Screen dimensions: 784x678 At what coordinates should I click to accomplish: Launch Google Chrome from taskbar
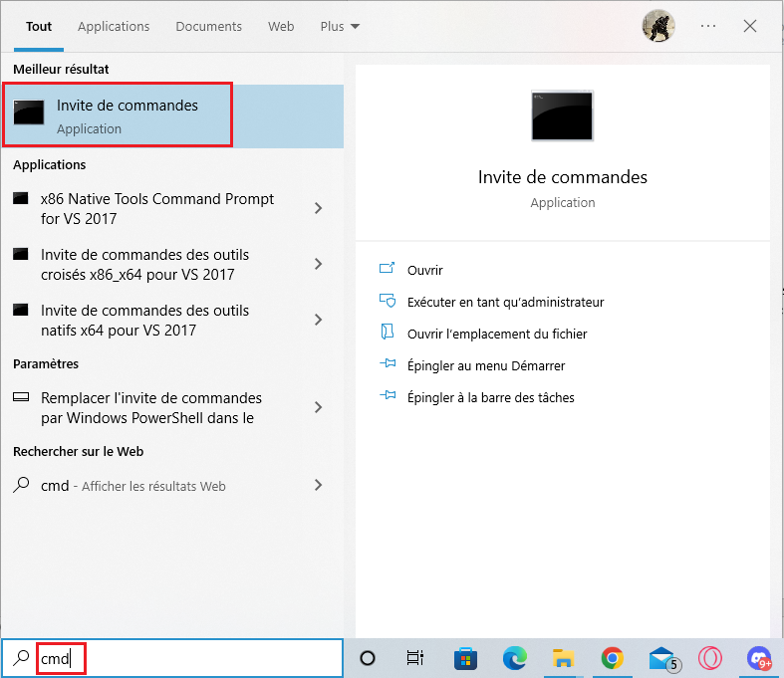(613, 658)
